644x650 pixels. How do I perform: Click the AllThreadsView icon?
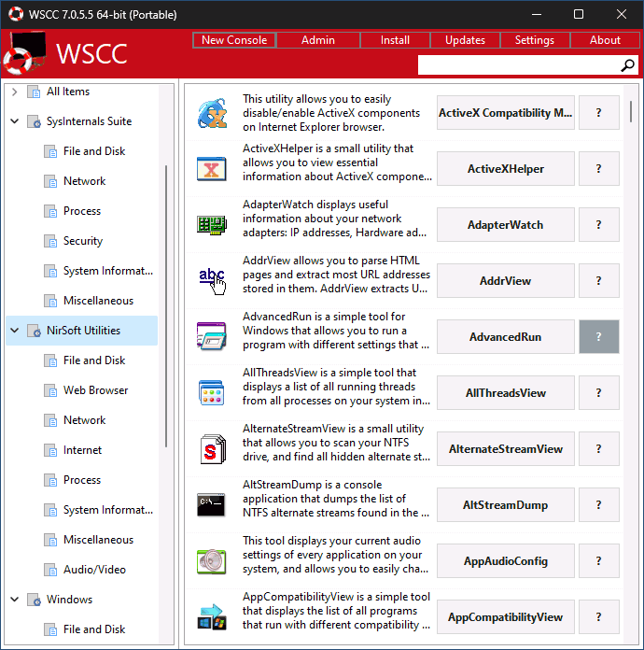tap(211, 392)
